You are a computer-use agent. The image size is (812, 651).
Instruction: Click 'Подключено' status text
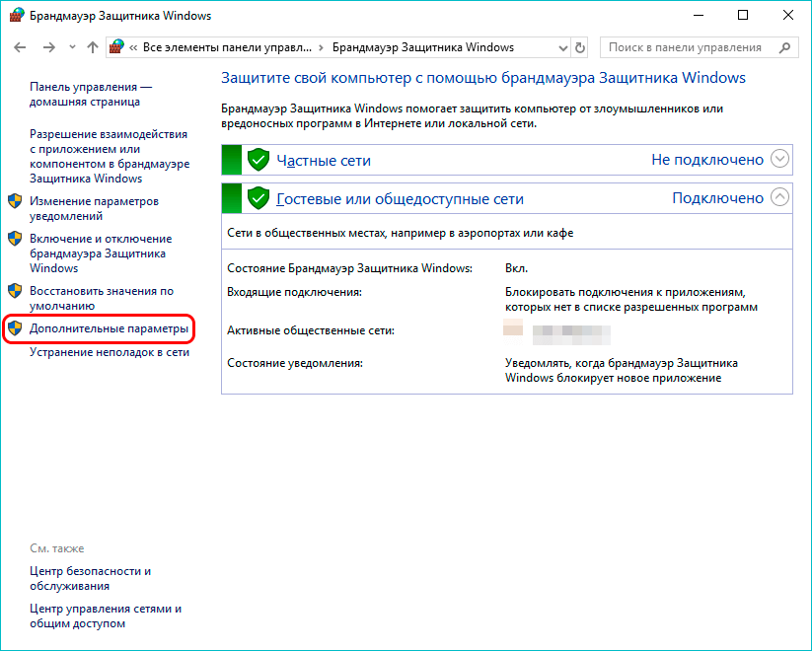point(717,198)
